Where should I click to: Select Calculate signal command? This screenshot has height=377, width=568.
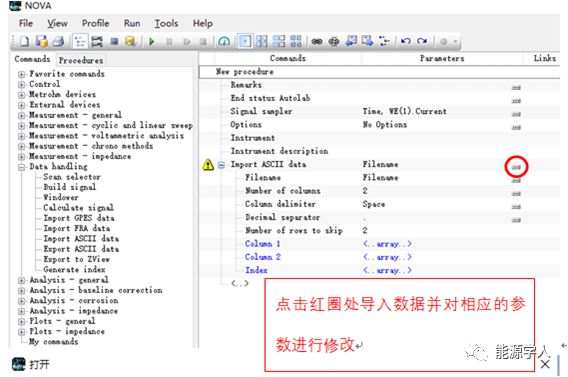[78, 208]
